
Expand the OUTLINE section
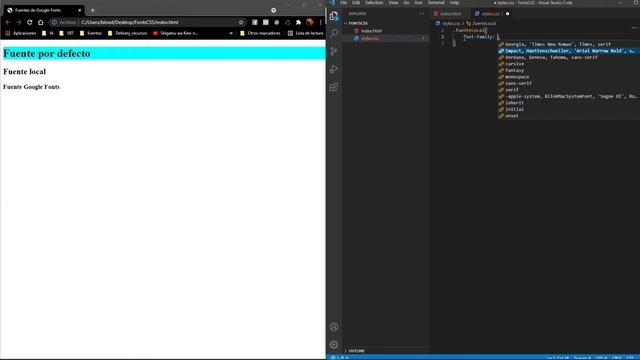[354, 351]
